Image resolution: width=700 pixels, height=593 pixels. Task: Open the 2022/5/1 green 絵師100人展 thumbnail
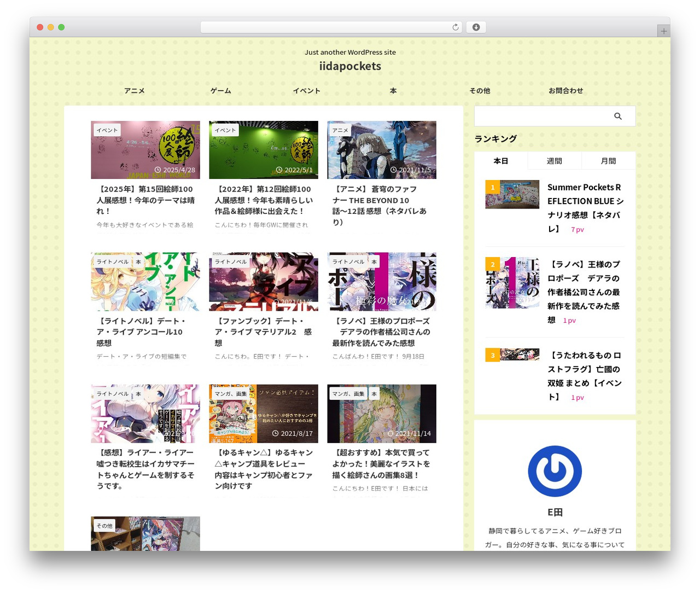click(264, 150)
